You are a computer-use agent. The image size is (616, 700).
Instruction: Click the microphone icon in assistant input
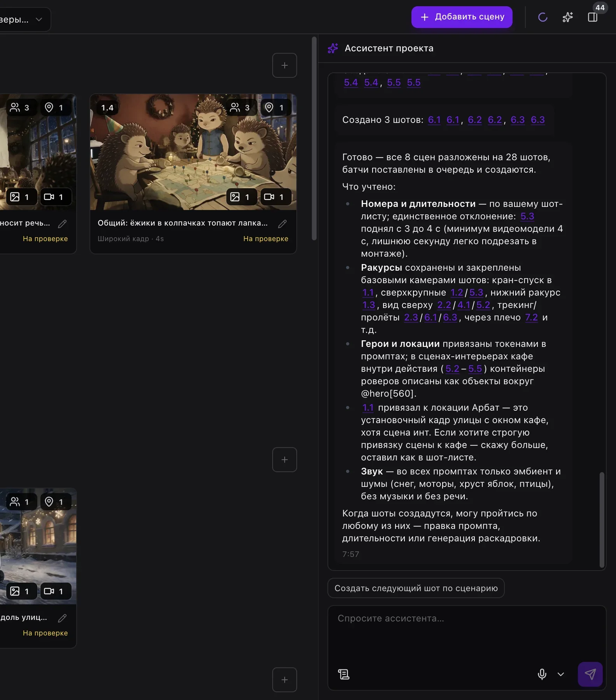tap(542, 674)
